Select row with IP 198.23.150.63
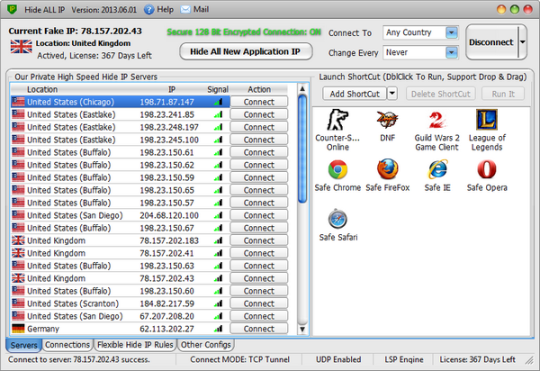 point(120,266)
